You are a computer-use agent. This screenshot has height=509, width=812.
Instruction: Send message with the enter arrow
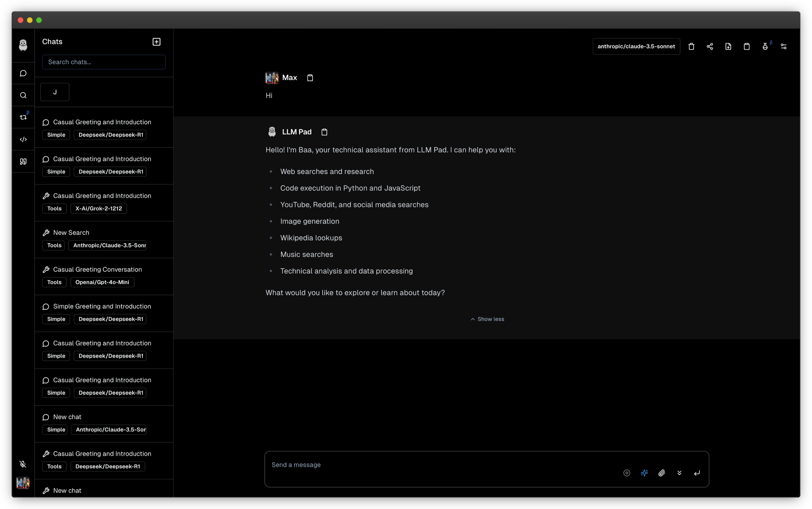click(697, 473)
